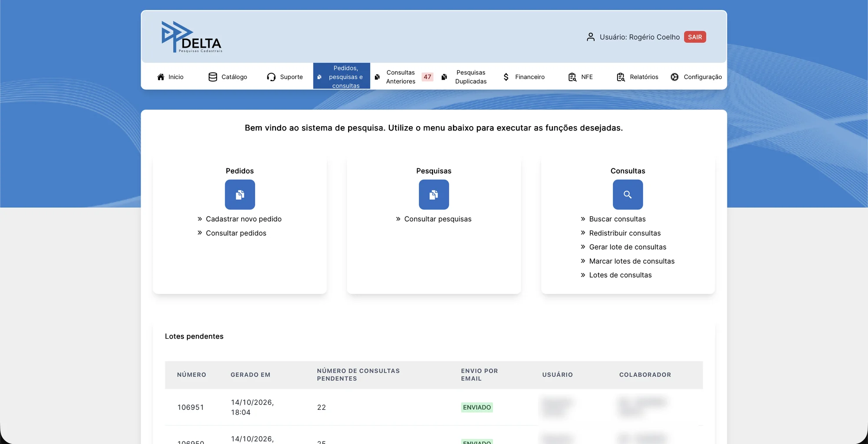868x444 pixels.
Task: Click lot number 106951
Action: tap(191, 407)
